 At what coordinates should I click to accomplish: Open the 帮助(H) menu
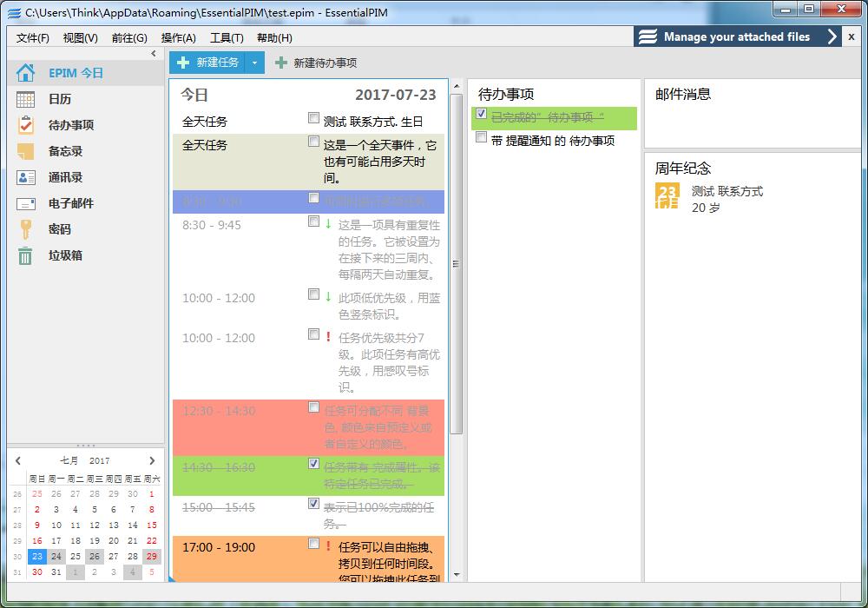(274, 37)
